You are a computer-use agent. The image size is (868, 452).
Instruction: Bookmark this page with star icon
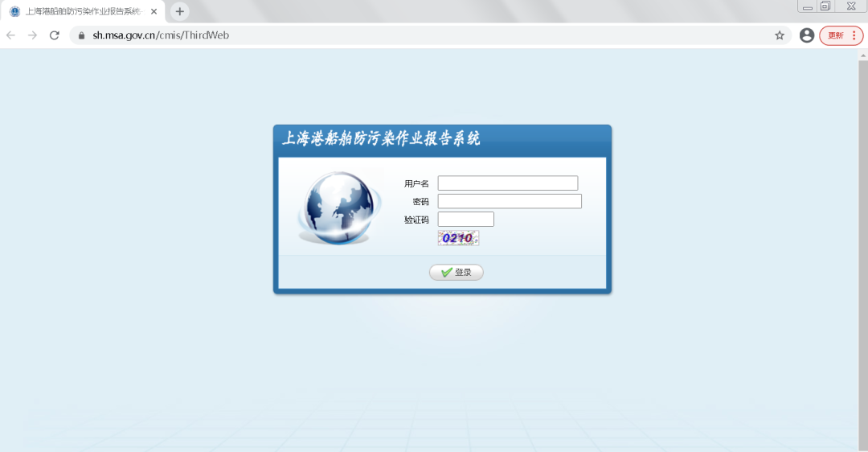coord(780,35)
